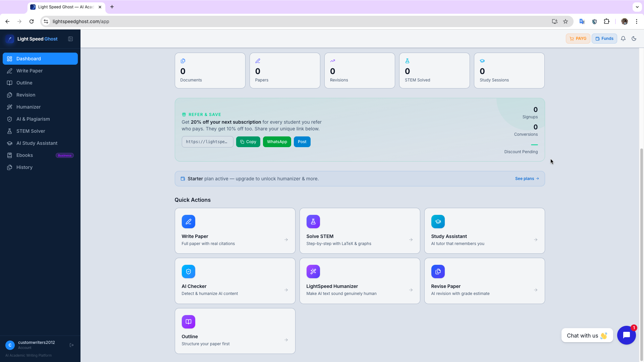Click the Outline book icon tile

click(x=189, y=322)
